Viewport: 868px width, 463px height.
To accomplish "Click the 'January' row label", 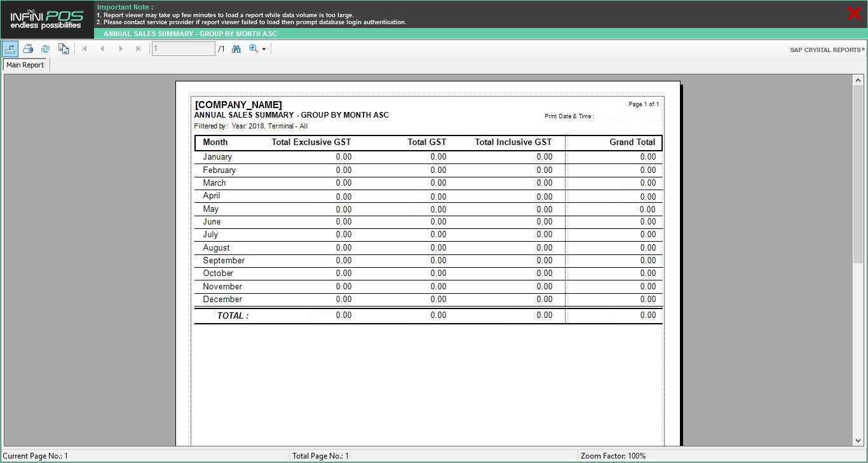I will click(217, 157).
